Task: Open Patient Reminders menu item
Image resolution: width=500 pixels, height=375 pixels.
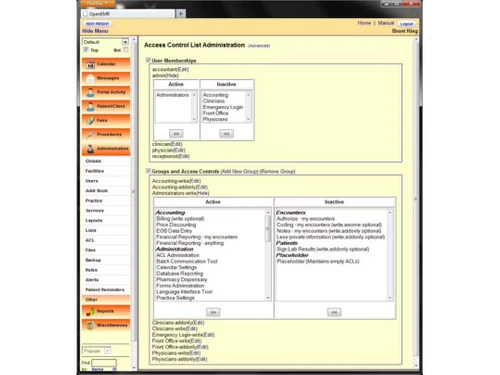Action: click(105, 290)
